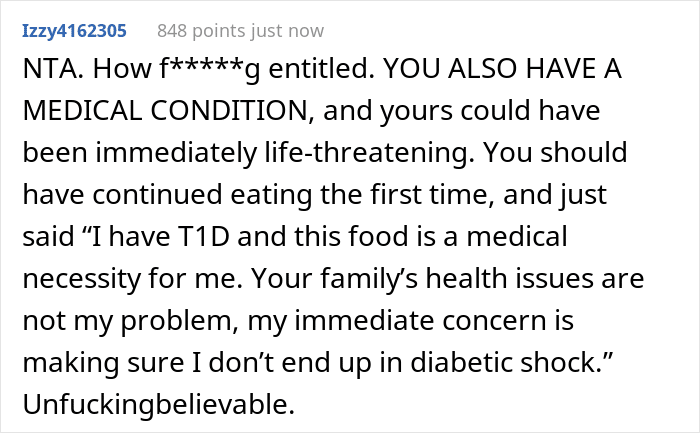Click the phrase 'MEDICAL CONDITION'
Image resolution: width=700 pixels, height=433 pixels.
[165, 111]
